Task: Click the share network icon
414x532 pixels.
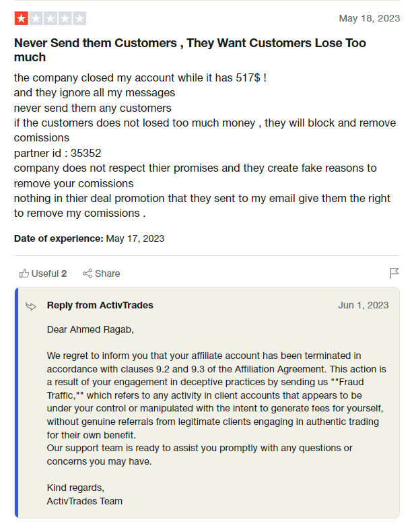Action: click(88, 273)
